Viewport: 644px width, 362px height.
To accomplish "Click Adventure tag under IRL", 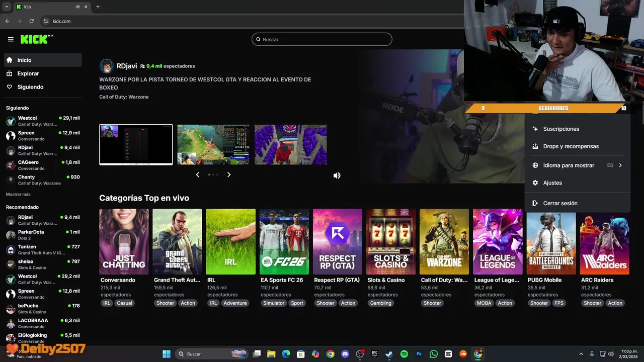I will click(235, 303).
